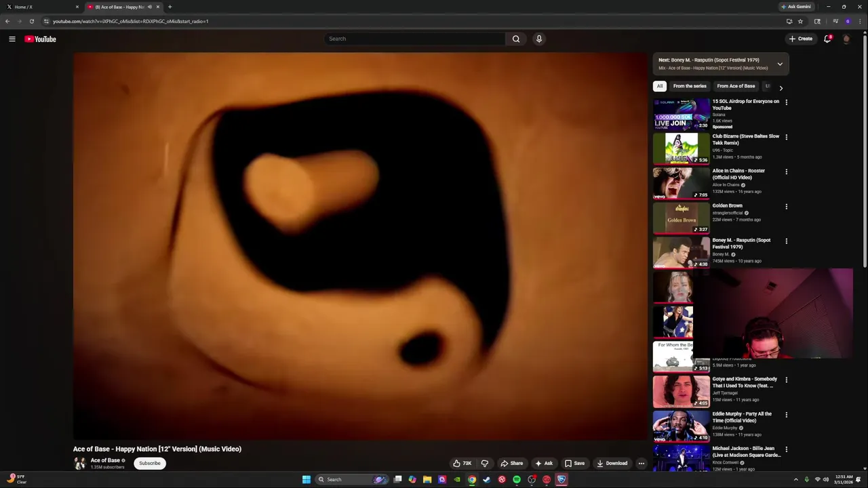Open Eddie Murphy Party All the Time title
The width and height of the screenshot is (868, 488).
pos(742,417)
